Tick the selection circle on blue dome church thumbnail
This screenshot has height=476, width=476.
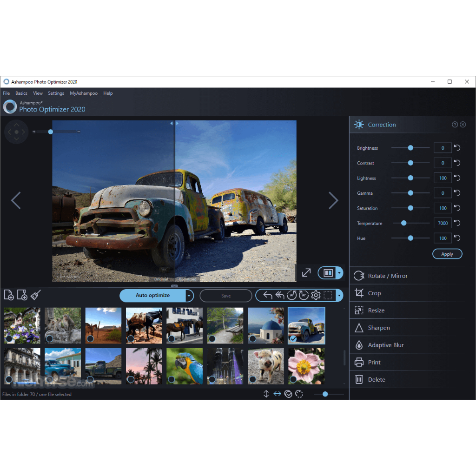(252, 338)
